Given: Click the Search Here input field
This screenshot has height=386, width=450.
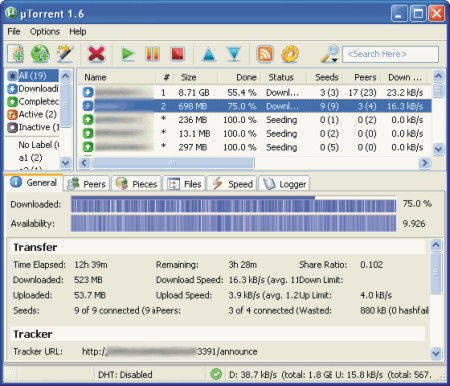Looking at the screenshot, I should [x=390, y=54].
